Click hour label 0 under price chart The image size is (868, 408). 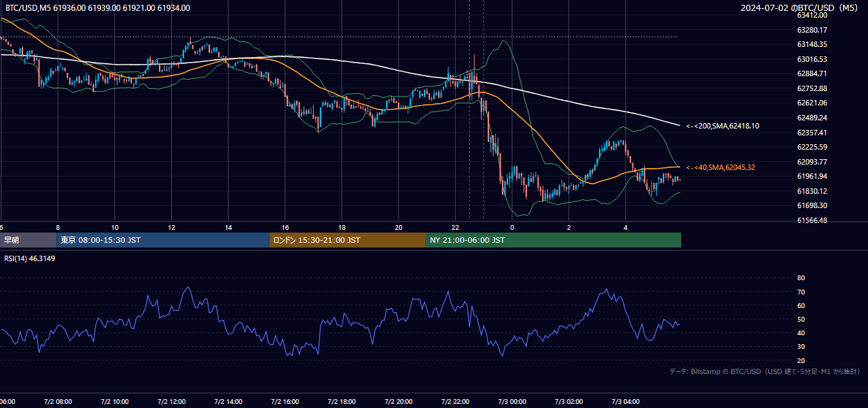(512, 227)
